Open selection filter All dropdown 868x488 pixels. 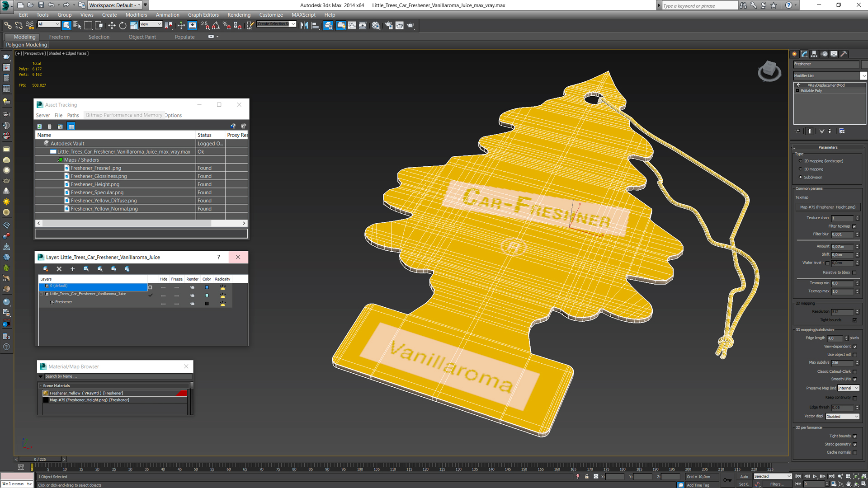(49, 24)
